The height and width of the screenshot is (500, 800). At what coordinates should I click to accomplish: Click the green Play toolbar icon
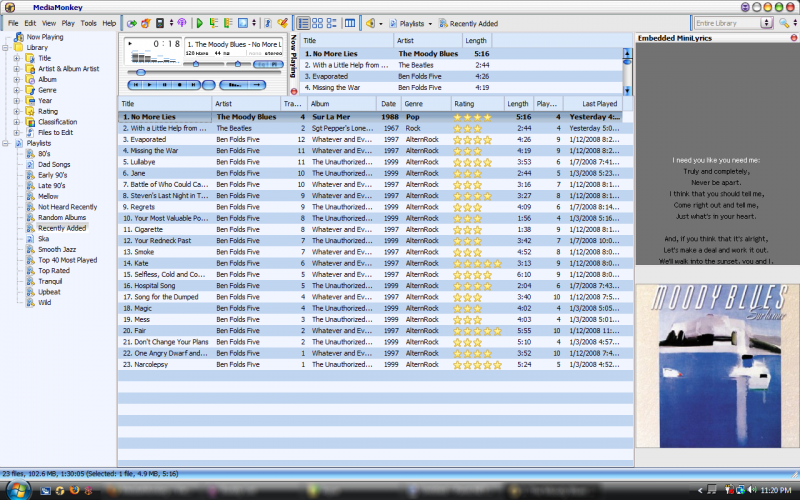[x=199, y=22]
